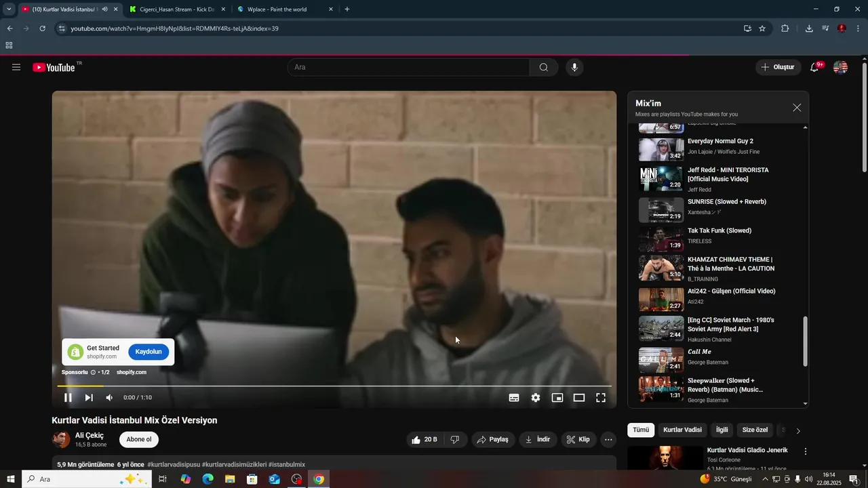The width and height of the screenshot is (868, 488).
Task: Focus the YouTube Ara search field
Action: click(408, 67)
